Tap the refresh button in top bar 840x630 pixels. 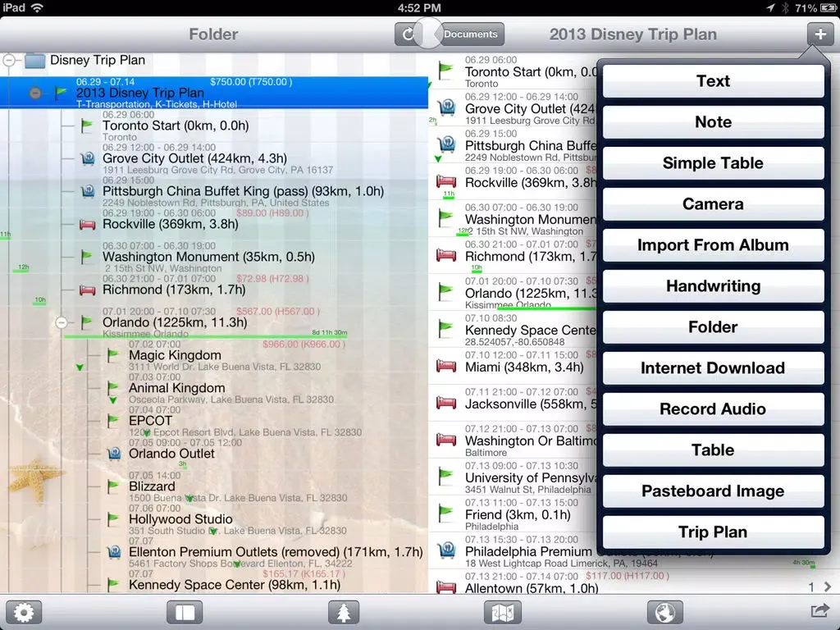409,34
